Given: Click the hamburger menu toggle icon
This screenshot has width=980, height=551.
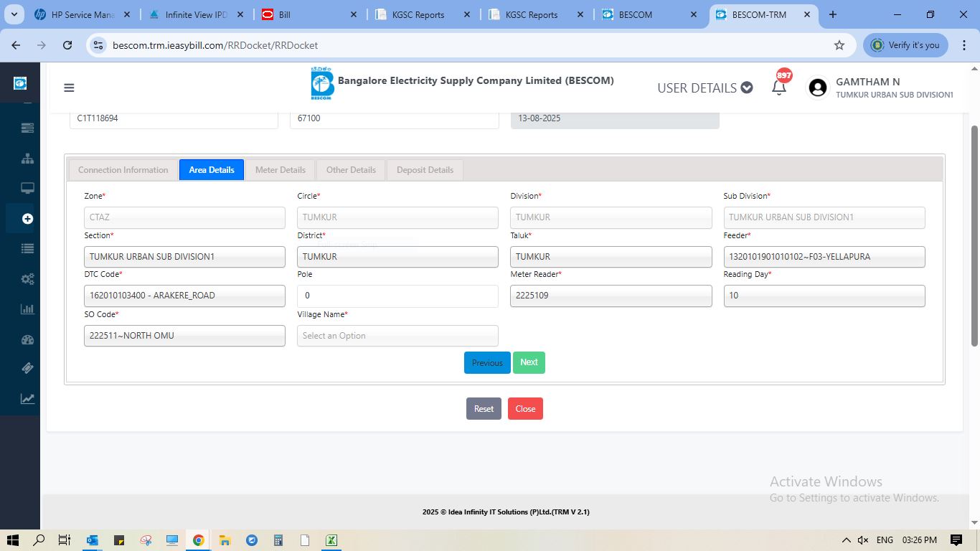Looking at the screenshot, I should [69, 88].
